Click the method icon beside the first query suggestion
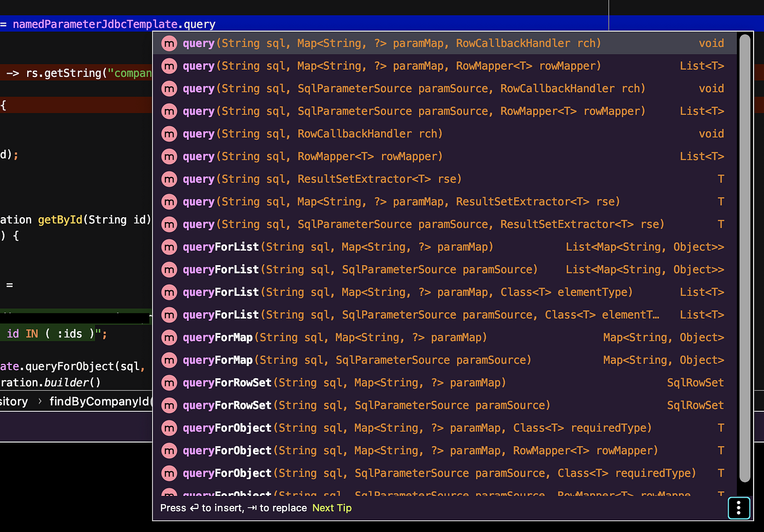Viewport: 764px width, 532px height. tap(169, 43)
